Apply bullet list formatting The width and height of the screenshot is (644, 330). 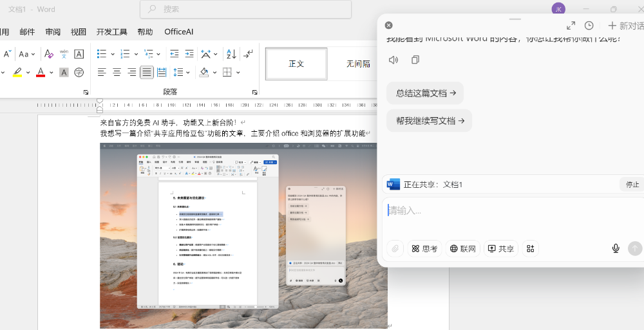coord(102,54)
